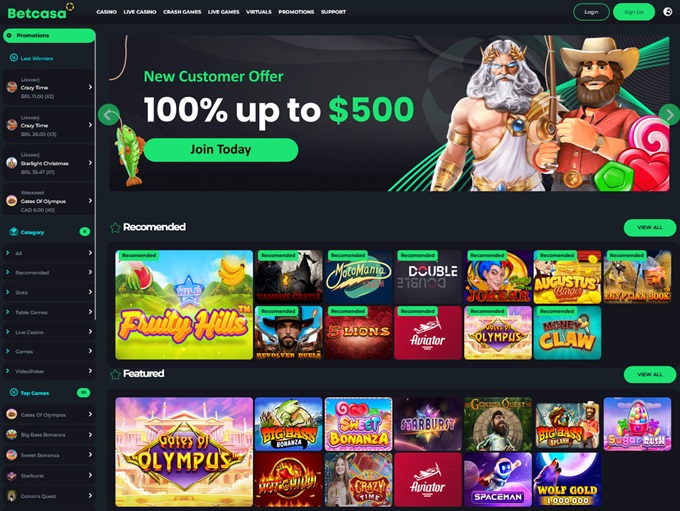The image size is (680, 511).
Task: Show the next banner slide
Action: point(669,115)
